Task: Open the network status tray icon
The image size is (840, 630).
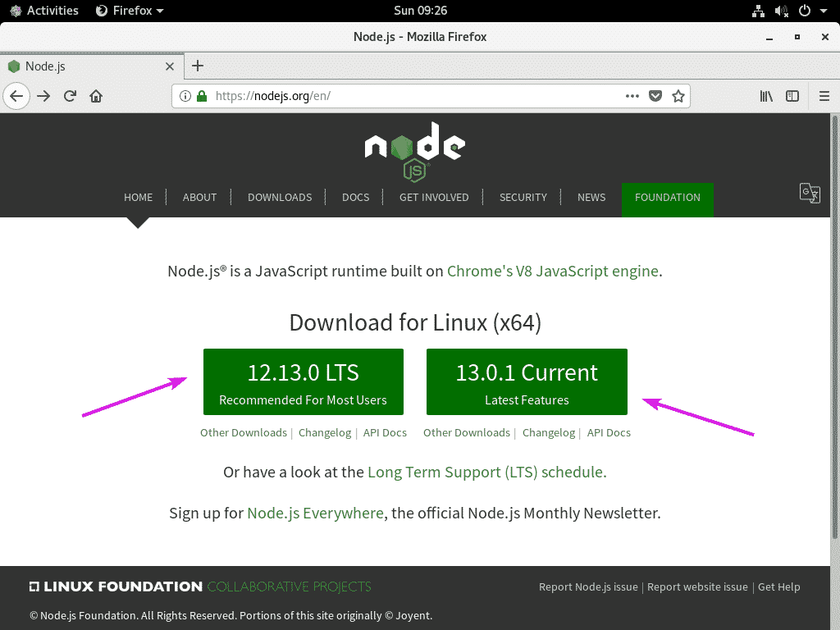Action: click(x=758, y=11)
